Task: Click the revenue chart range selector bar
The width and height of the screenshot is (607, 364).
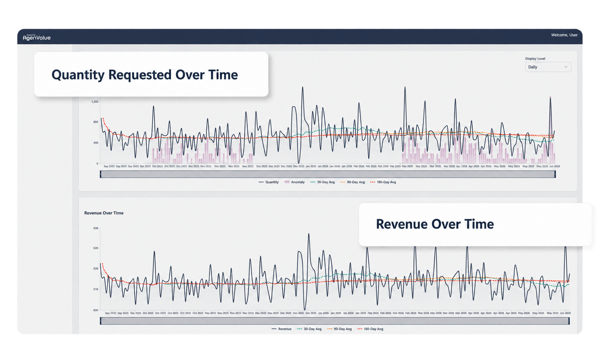Action: 335,321
